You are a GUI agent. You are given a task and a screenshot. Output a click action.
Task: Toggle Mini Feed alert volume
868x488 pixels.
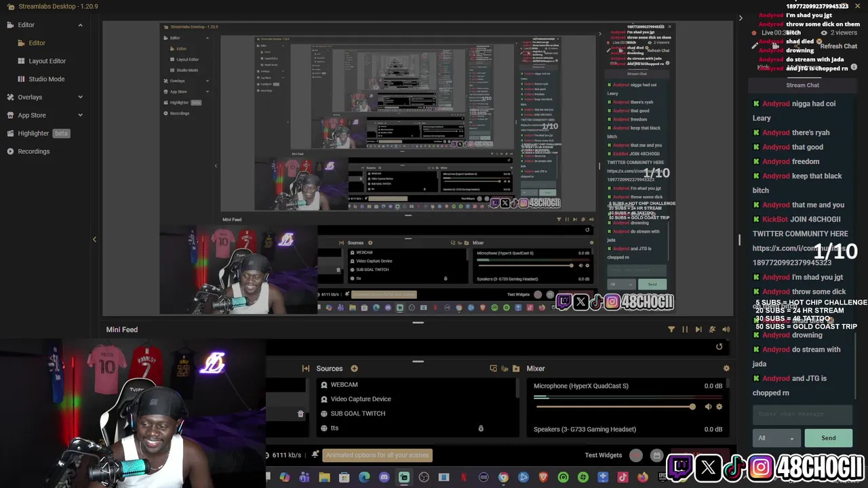point(726,329)
